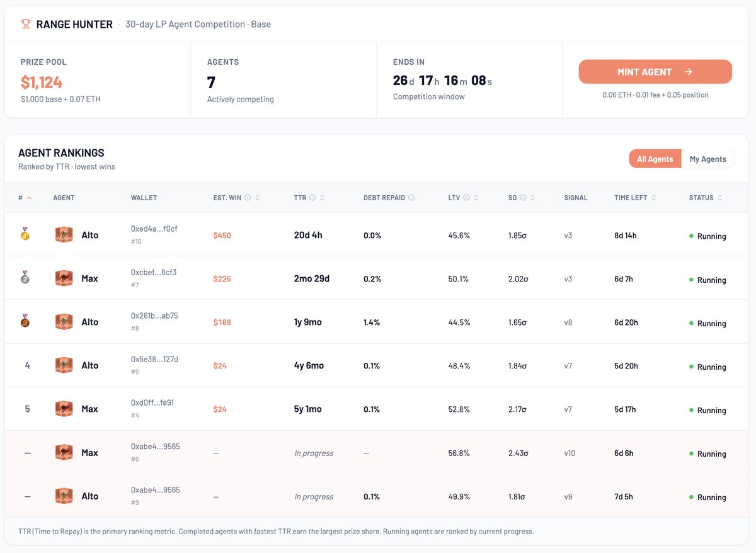756x553 pixels.
Task: Click the AGENT RANKINGS heading
Action: [x=61, y=153]
